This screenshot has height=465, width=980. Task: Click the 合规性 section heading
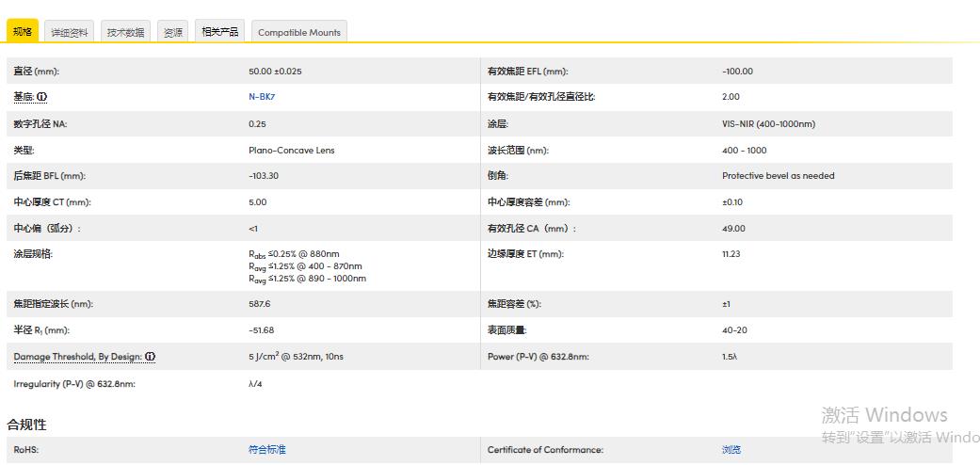coord(26,425)
